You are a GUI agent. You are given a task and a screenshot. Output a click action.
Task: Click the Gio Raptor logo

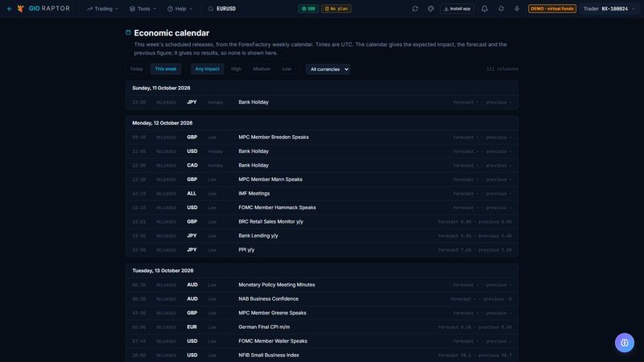[44, 9]
